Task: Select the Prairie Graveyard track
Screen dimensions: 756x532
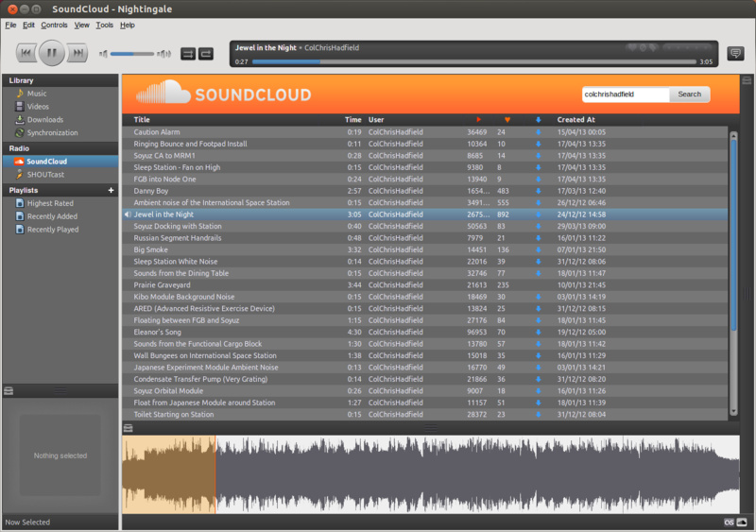Action: 424,285
